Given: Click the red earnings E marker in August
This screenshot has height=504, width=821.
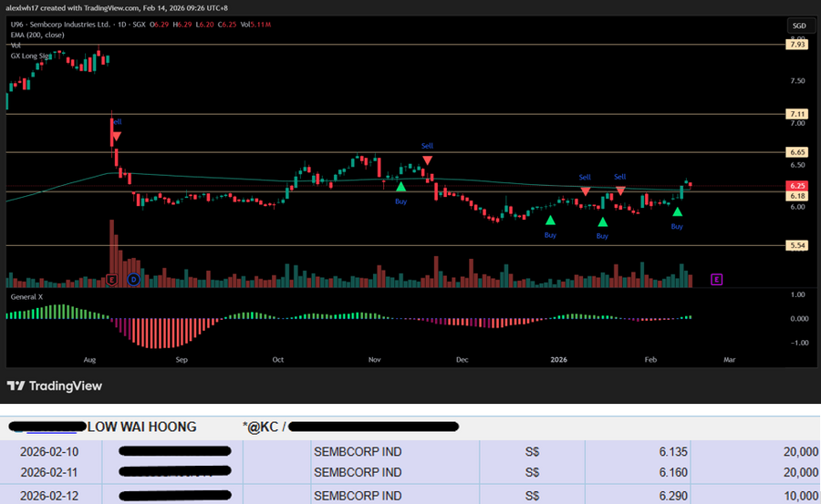Looking at the screenshot, I should tap(112, 279).
